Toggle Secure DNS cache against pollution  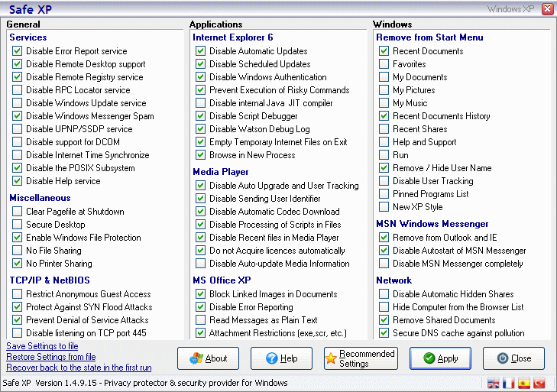[x=384, y=332]
